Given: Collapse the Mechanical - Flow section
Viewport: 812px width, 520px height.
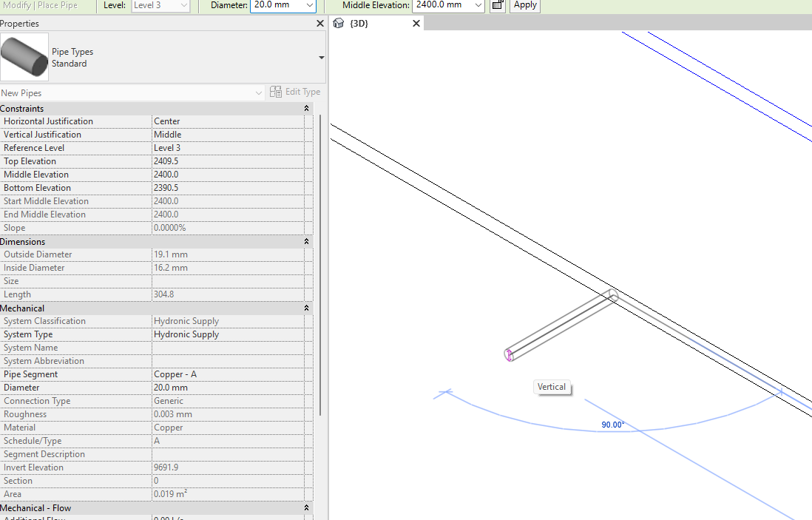Looking at the screenshot, I should click(306, 507).
